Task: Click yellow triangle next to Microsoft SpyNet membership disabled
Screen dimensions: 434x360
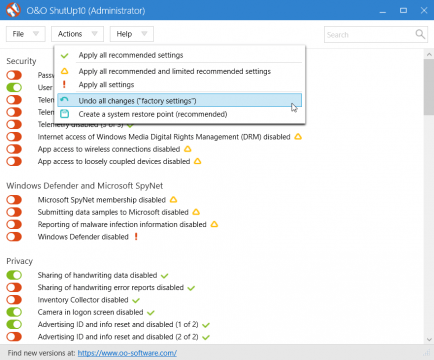Action: tap(173, 200)
